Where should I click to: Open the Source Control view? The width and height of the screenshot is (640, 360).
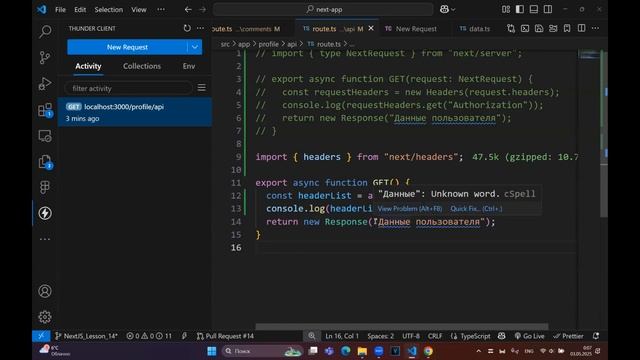pyautogui.click(x=45, y=58)
